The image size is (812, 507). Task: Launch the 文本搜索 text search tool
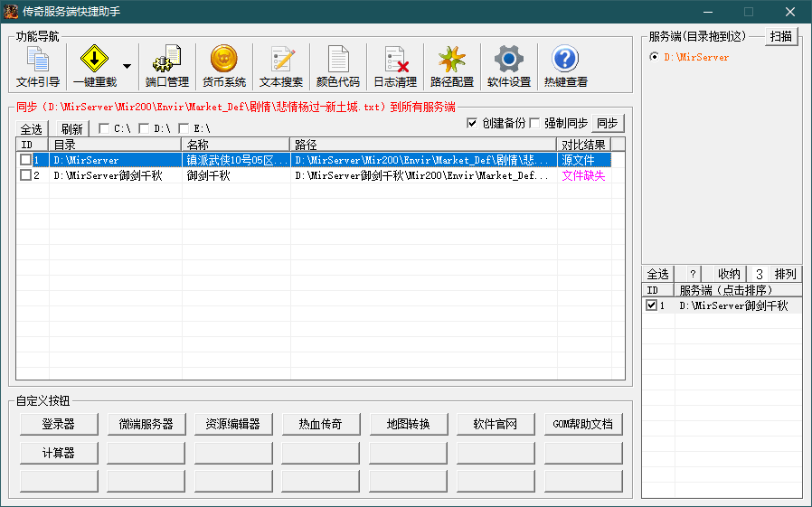[280, 67]
